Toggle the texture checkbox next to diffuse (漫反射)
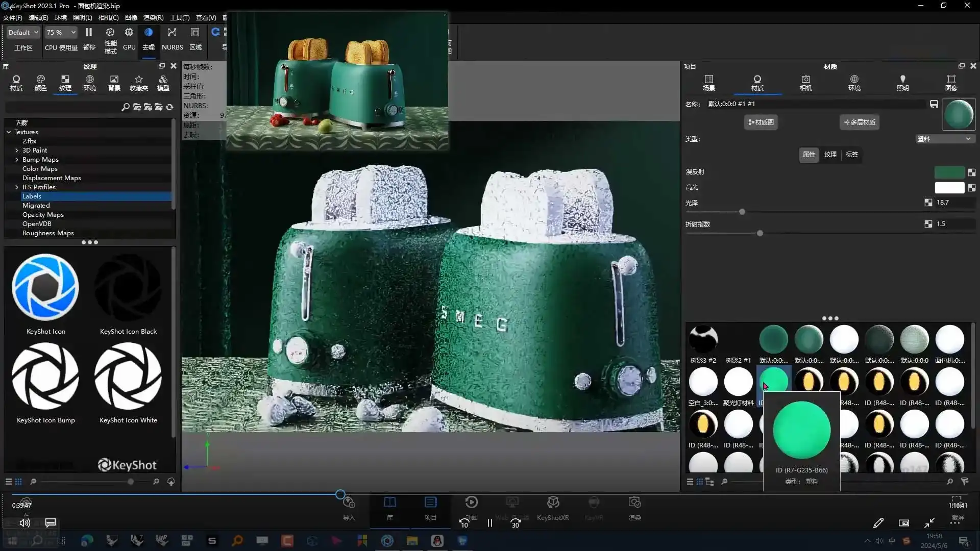 (x=972, y=172)
